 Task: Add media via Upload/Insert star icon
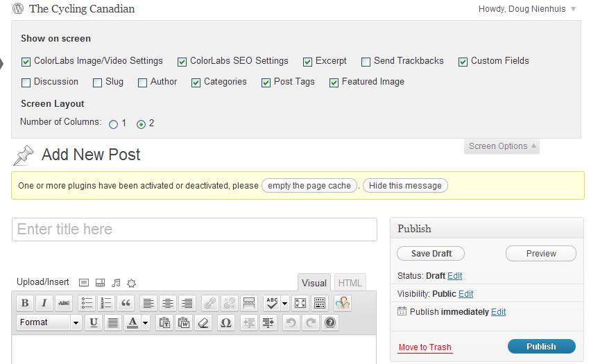tap(132, 283)
